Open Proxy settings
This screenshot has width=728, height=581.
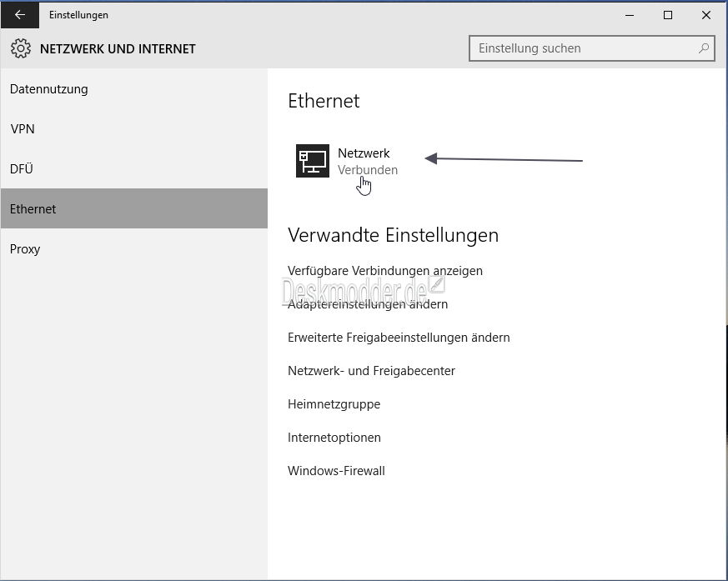coord(134,248)
